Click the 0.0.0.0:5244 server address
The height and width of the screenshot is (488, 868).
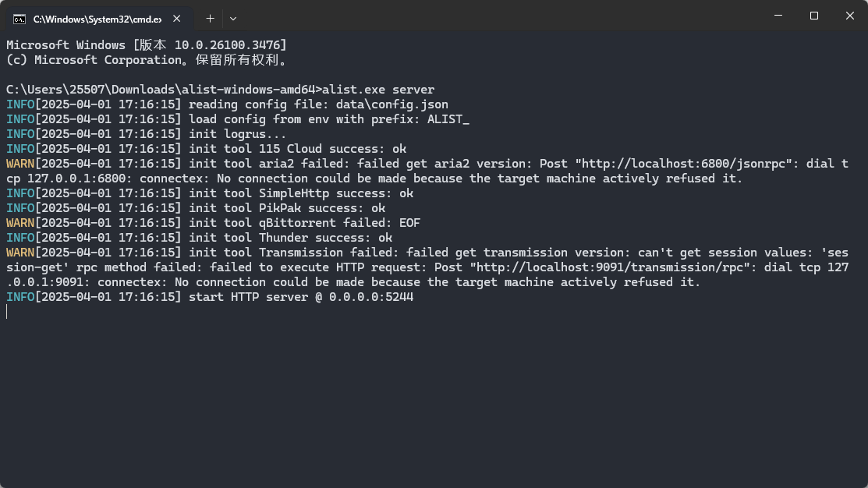point(371,297)
